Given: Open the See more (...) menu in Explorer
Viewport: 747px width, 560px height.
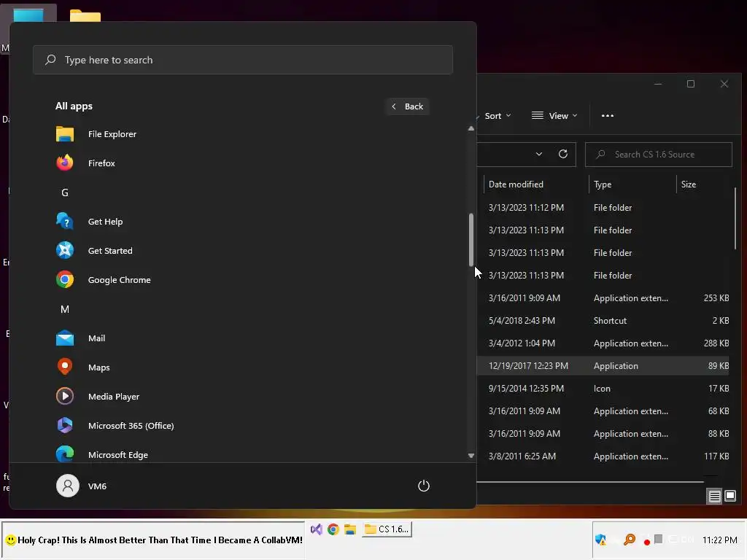Looking at the screenshot, I should point(608,116).
